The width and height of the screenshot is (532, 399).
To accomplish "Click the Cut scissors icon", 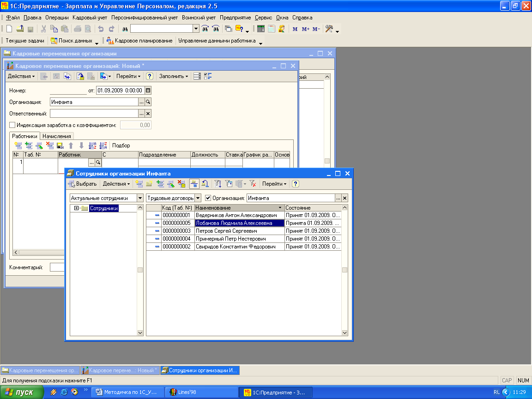I will click(43, 29).
